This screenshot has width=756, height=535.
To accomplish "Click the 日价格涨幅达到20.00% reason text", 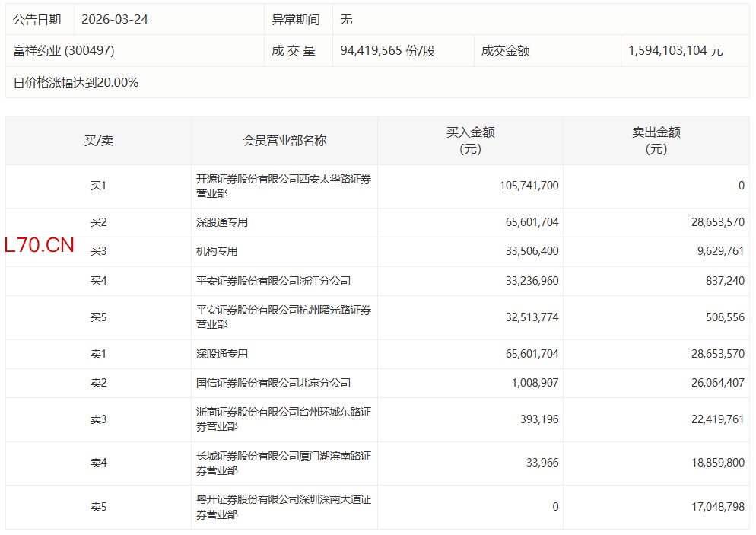I will point(76,83).
